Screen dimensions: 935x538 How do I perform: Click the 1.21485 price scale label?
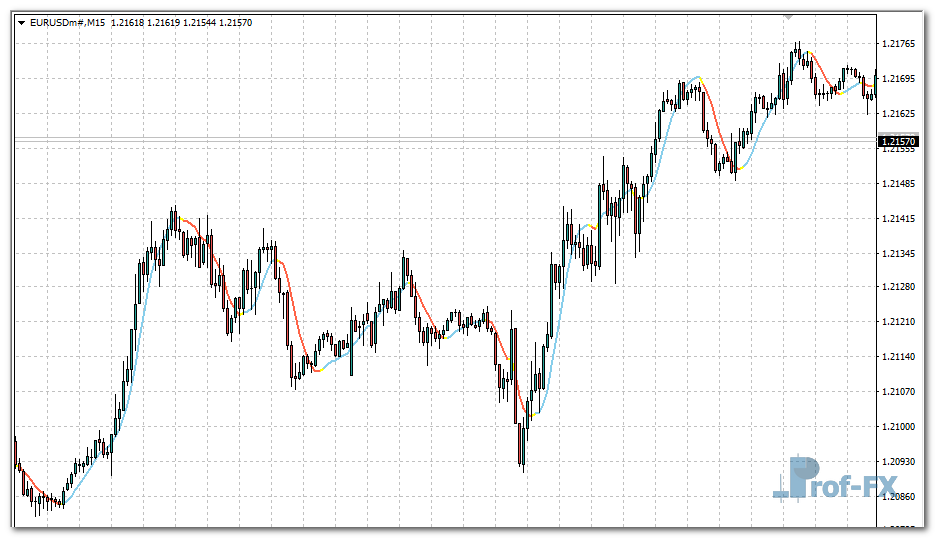901,184
